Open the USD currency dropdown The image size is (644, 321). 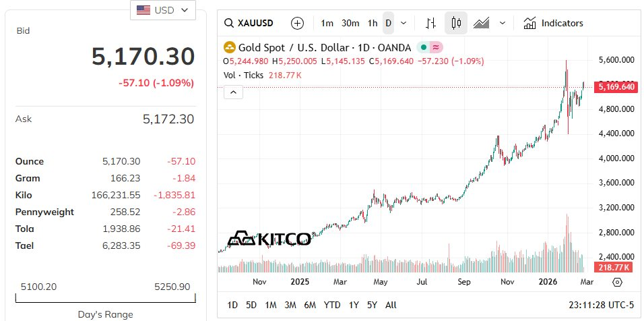[163, 10]
